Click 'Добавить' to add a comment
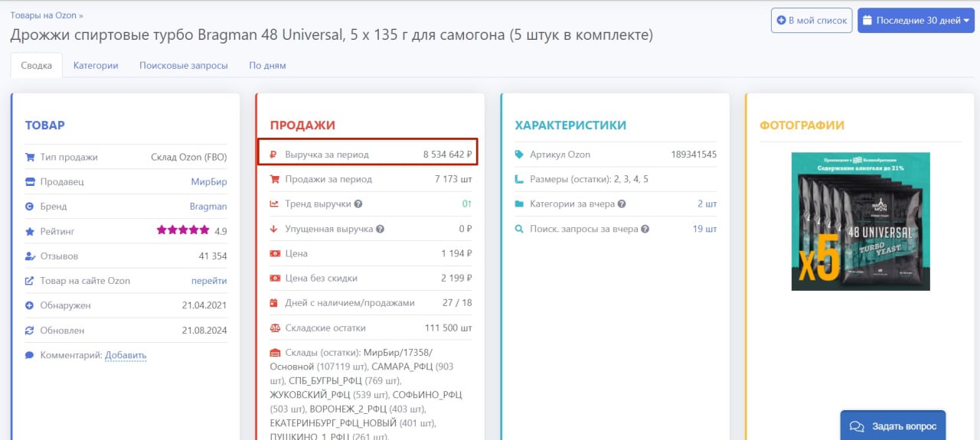The width and height of the screenshot is (980, 440). point(126,355)
